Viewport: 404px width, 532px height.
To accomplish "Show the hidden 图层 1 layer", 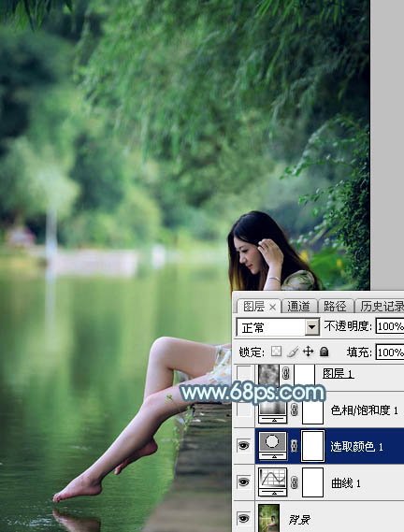I will point(244,374).
